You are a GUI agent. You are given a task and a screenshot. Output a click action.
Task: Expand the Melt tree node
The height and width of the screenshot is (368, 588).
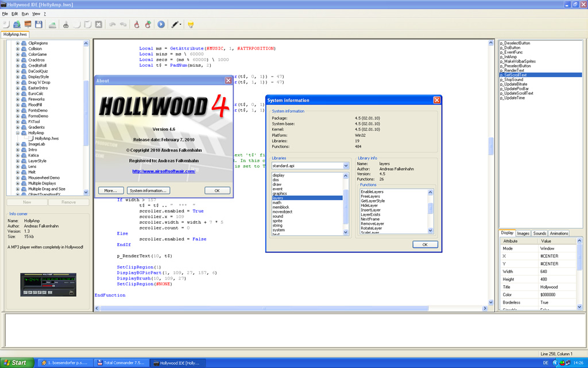[18, 172]
